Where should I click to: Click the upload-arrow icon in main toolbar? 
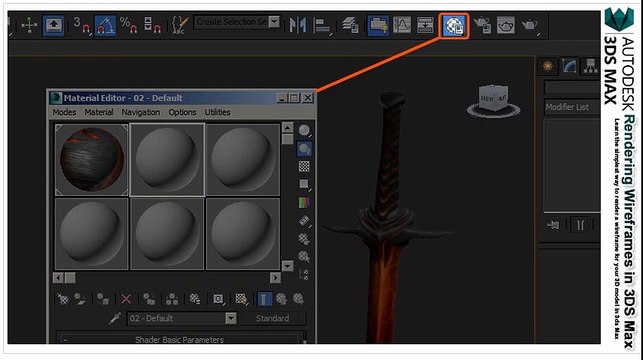coord(54,25)
